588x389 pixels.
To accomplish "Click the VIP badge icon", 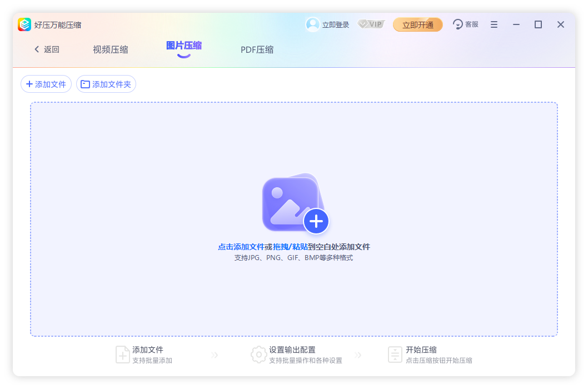I will point(371,24).
